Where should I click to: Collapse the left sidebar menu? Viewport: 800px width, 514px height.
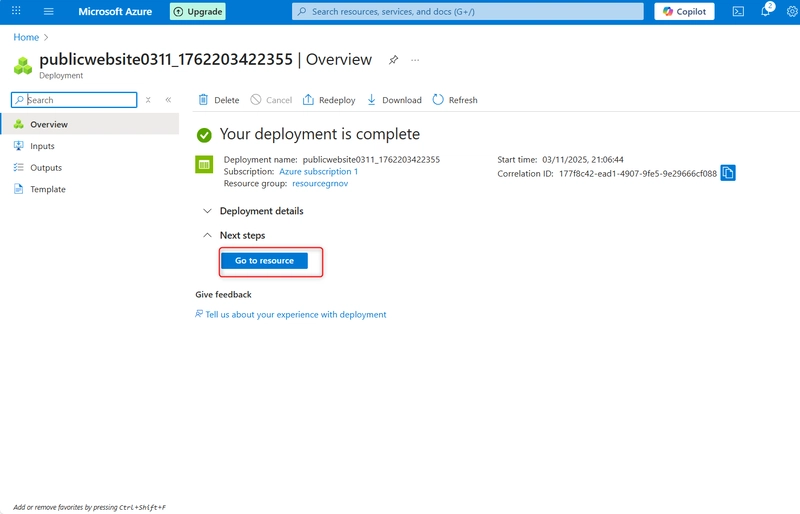pos(168,100)
